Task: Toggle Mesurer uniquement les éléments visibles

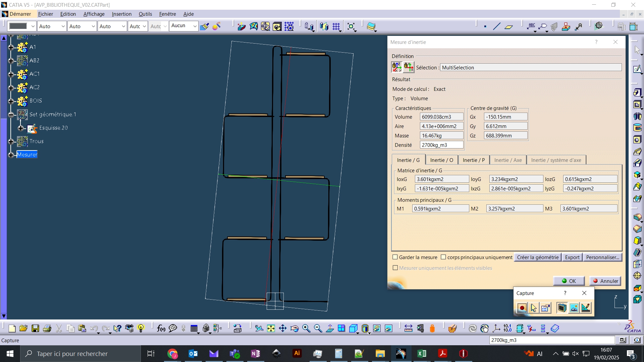Action: pos(395,268)
